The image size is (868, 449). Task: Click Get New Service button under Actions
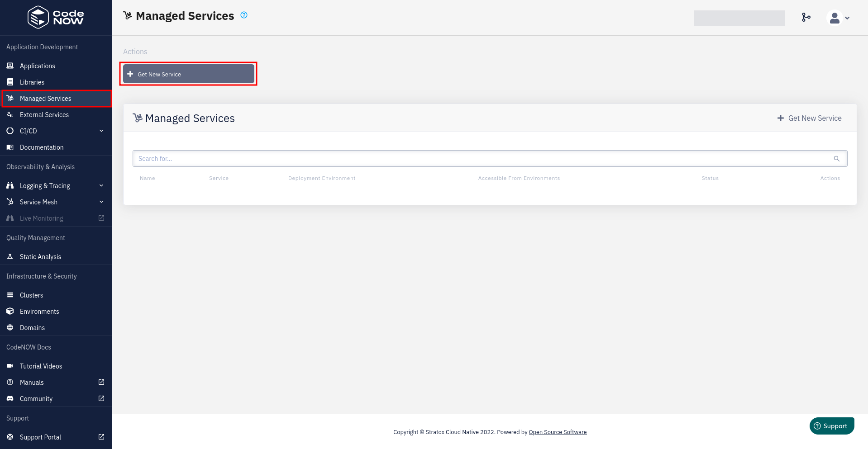[189, 74]
